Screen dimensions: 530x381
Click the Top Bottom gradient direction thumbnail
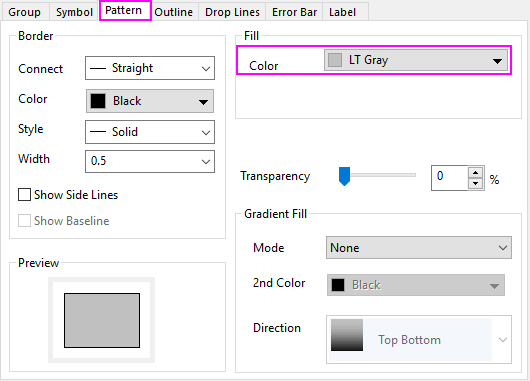point(347,335)
